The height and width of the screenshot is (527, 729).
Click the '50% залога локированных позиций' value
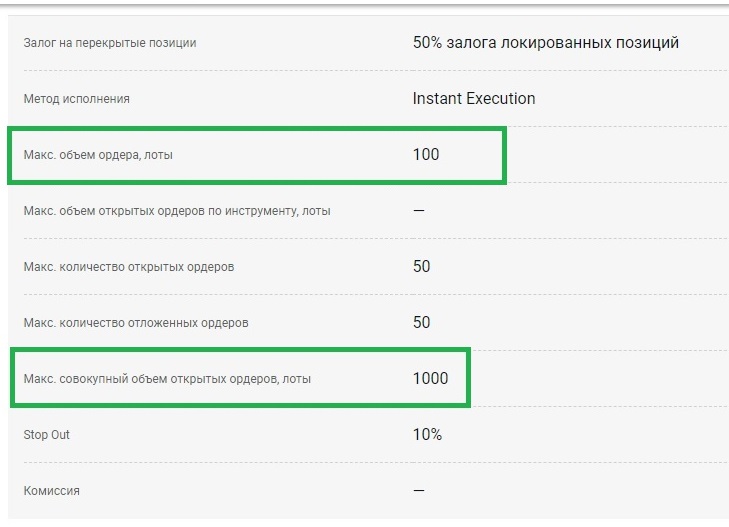[545, 43]
